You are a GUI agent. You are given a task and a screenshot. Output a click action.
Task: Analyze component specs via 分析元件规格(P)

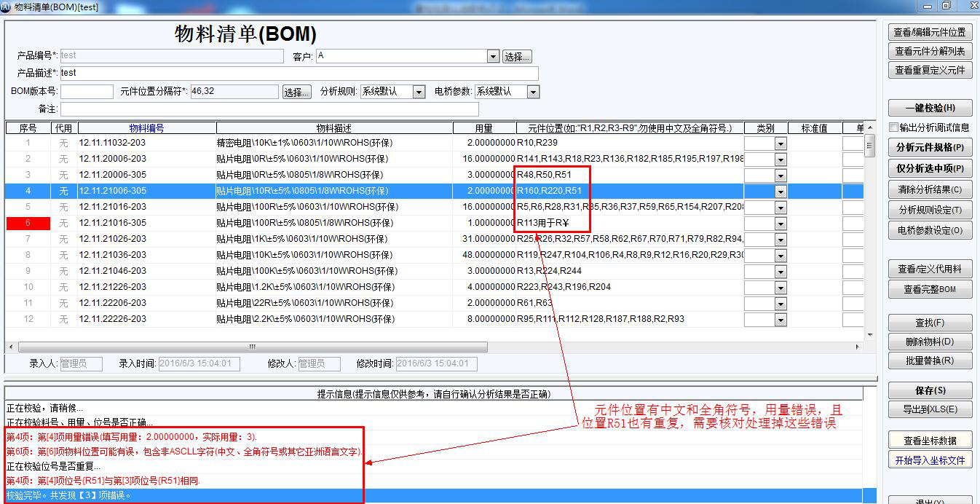tap(928, 149)
